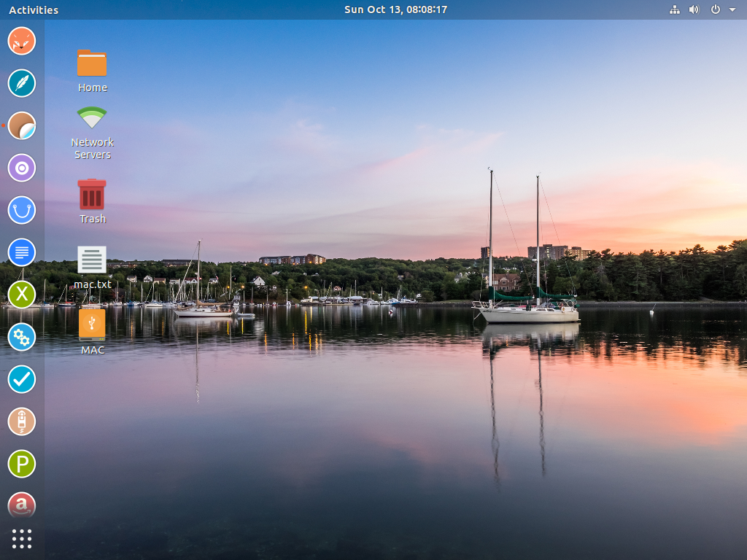Image resolution: width=747 pixels, height=560 pixels.
Task: Open the blue document writer dock icon
Action: pos(21,252)
